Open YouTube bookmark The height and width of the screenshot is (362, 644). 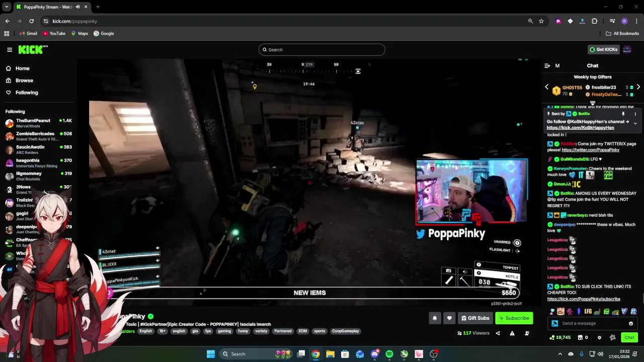(54, 33)
